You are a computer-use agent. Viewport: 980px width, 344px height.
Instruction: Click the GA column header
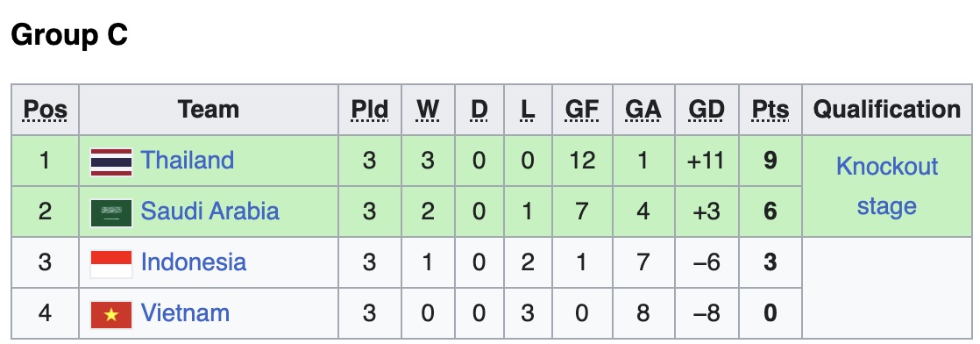pos(643,110)
